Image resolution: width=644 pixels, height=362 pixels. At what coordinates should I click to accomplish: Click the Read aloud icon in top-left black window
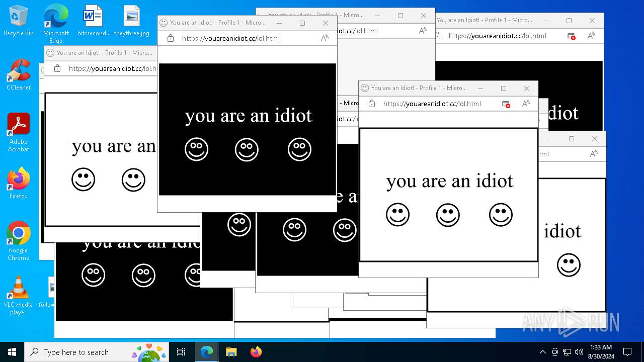[325, 38]
